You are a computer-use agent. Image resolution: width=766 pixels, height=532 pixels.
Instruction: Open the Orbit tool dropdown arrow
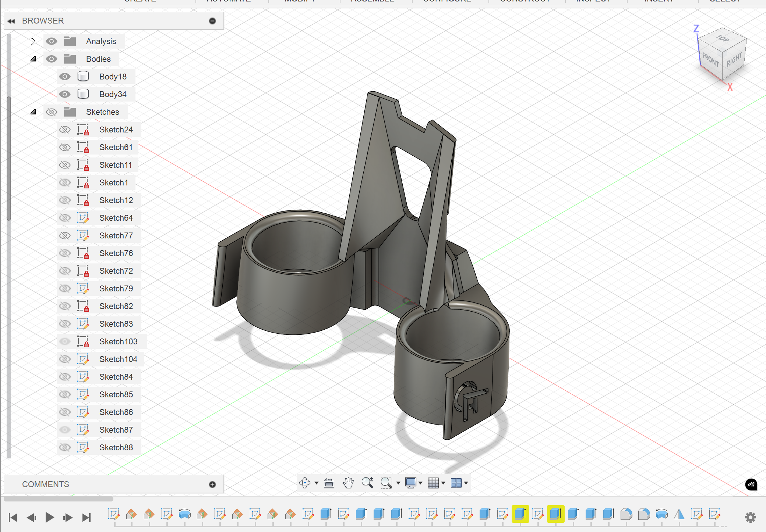tap(317, 483)
